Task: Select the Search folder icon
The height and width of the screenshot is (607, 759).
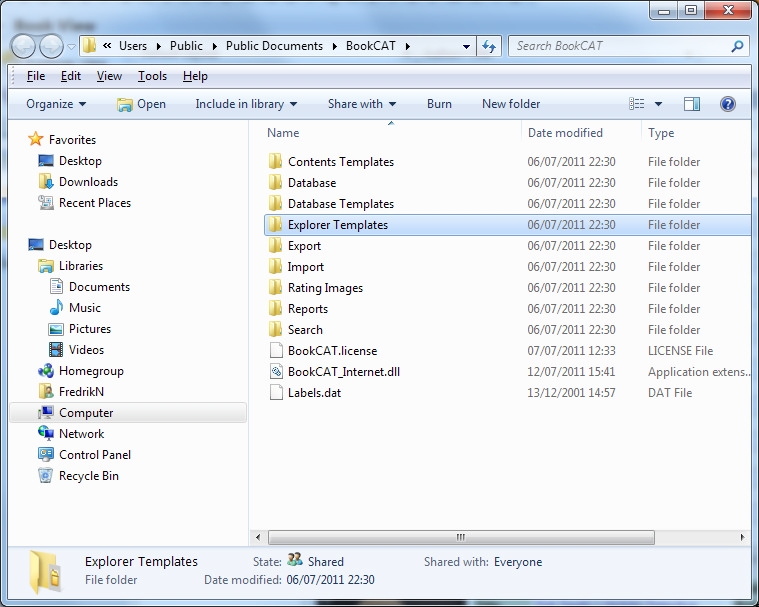Action: pyautogui.click(x=275, y=329)
